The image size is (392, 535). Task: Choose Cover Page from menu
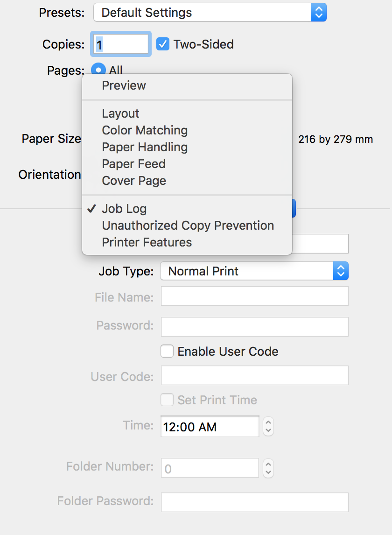(x=134, y=181)
